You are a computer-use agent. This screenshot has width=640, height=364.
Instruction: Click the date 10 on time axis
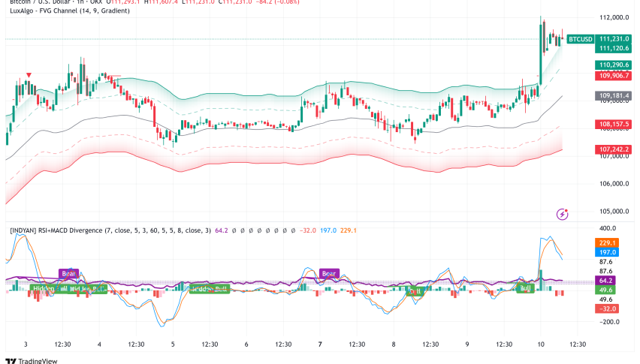pos(540,344)
